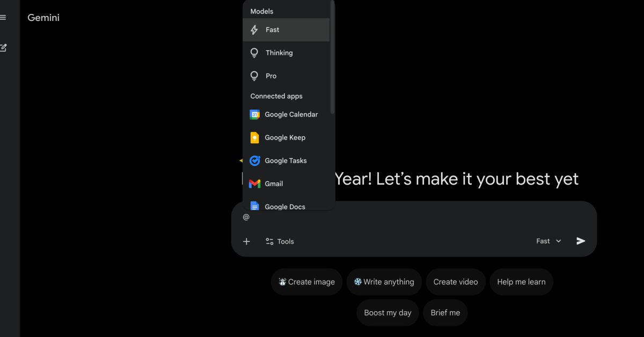
Task: Switch to the Thinking model
Action: (279, 53)
